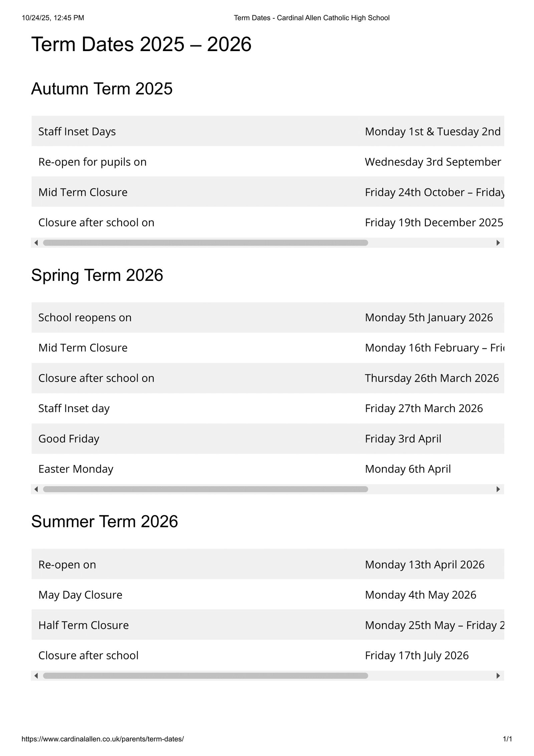
Task: Click the Autumn Term horizontal scrollbar thumb
Action: (205, 243)
